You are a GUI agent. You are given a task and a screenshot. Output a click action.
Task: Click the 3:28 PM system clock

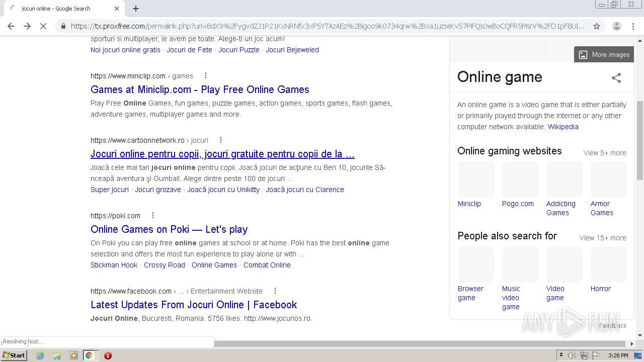pos(618,355)
